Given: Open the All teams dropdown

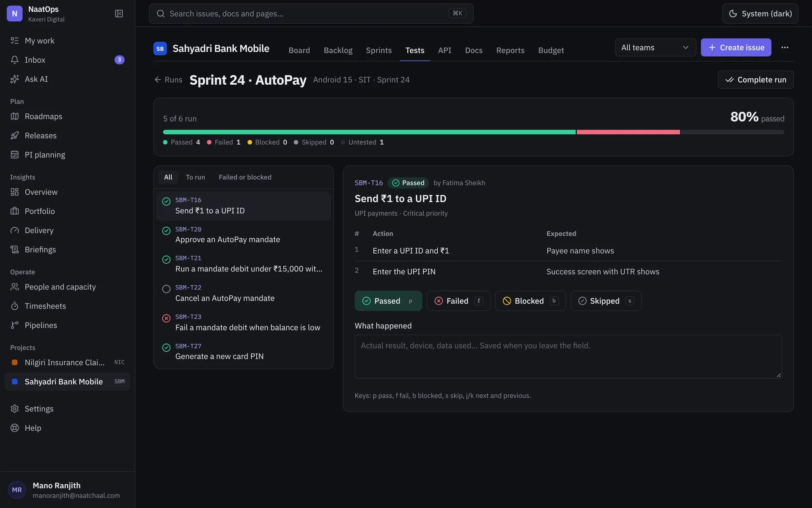Looking at the screenshot, I should pos(655,47).
